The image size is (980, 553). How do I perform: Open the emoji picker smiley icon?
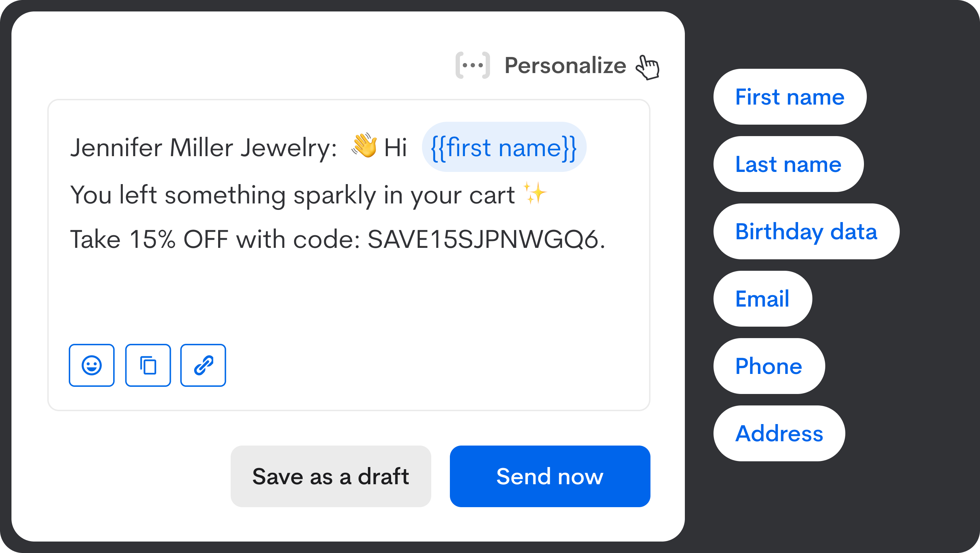91,365
